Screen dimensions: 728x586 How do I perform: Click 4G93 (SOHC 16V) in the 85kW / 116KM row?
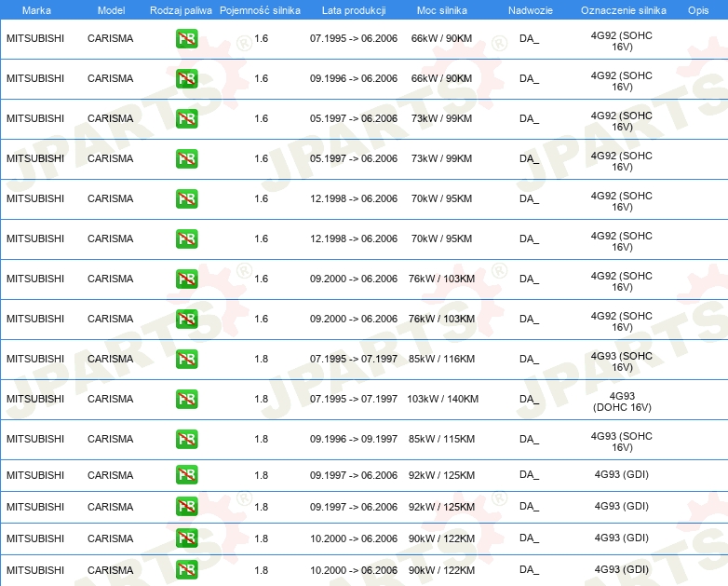coord(622,361)
